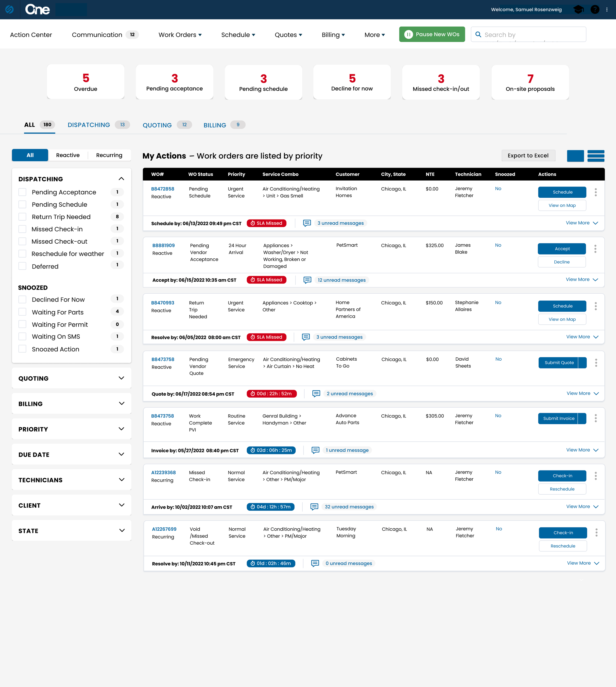Image resolution: width=616 pixels, height=687 pixels.
Task: Open the Work Orders dropdown menu
Action: tap(180, 35)
